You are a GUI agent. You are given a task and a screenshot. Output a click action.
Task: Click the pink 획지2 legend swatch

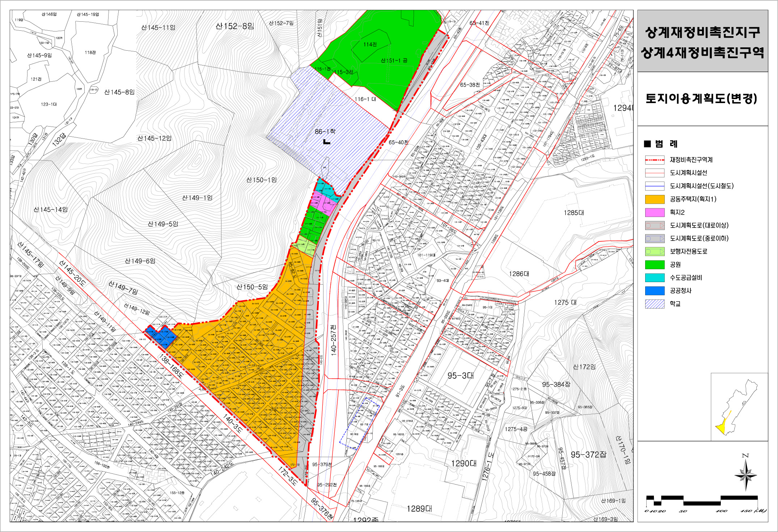(x=655, y=212)
